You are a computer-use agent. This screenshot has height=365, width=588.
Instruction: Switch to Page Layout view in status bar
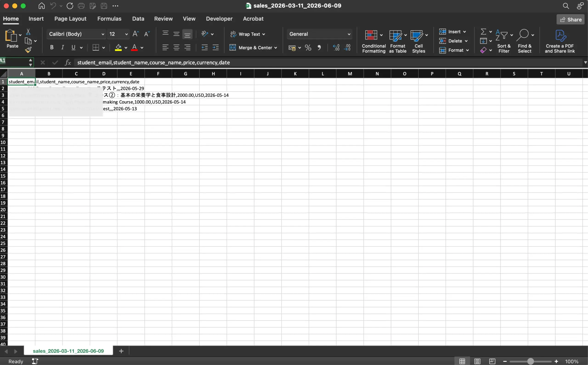pos(477,361)
